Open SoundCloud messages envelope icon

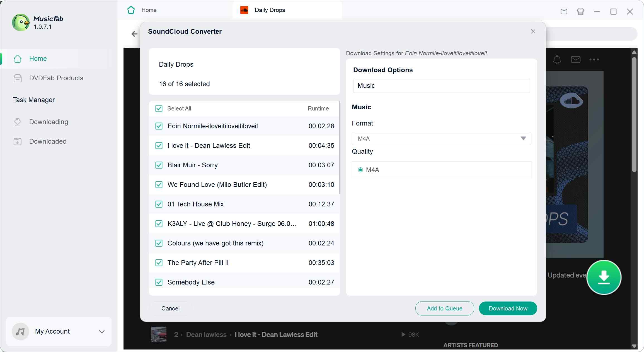(x=576, y=59)
